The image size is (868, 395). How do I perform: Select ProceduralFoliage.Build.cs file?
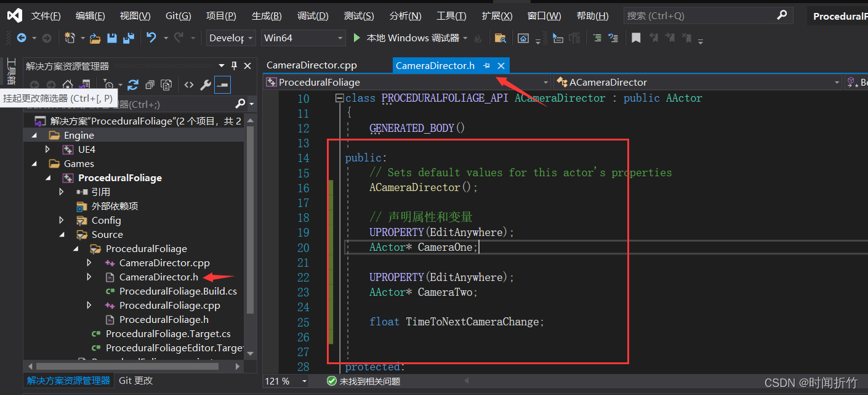(178, 291)
